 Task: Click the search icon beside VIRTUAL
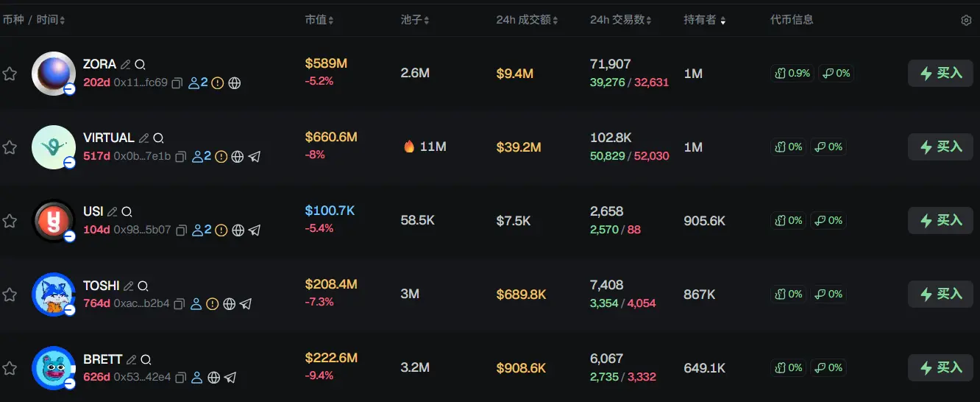point(158,138)
